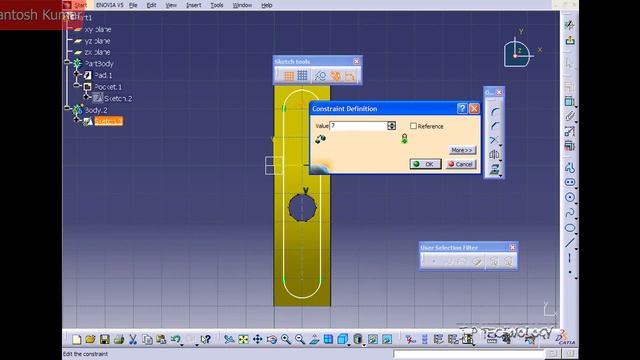Click the Fit All In view icon
The image size is (640, 360).
pos(243,339)
